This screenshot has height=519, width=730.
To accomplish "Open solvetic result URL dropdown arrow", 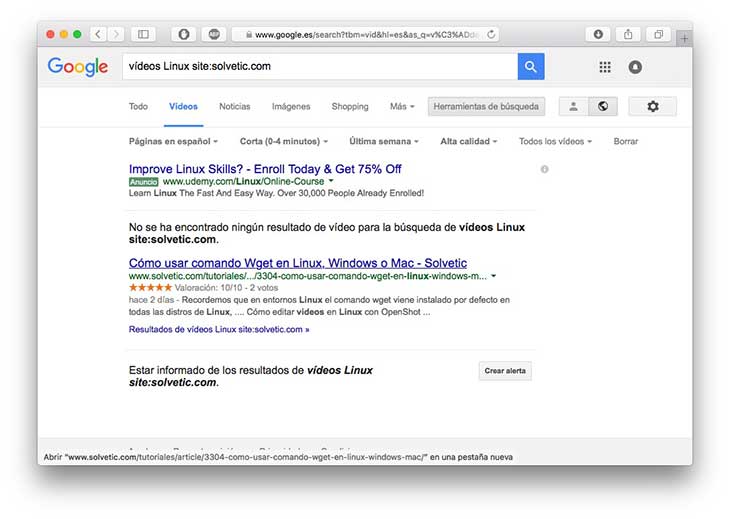I will [493, 276].
